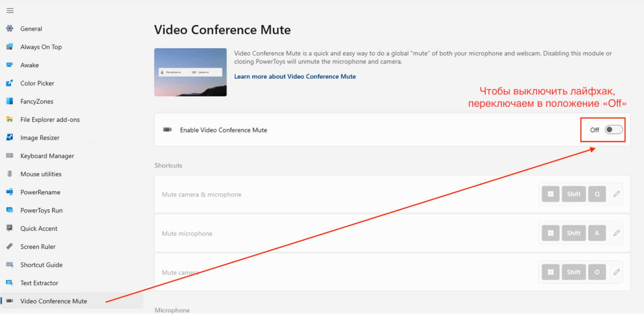Open Text Extractor settings
The height and width of the screenshot is (314, 644).
tap(39, 283)
